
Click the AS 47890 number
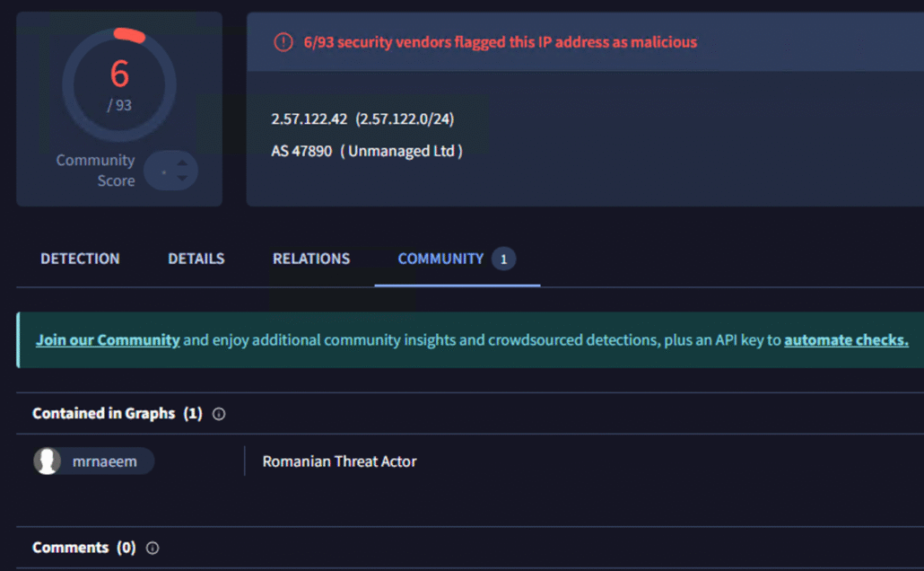click(x=301, y=151)
